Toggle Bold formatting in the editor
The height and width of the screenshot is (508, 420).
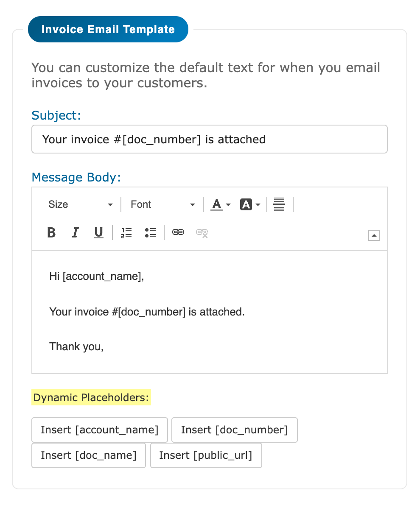[x=51, y=233]
